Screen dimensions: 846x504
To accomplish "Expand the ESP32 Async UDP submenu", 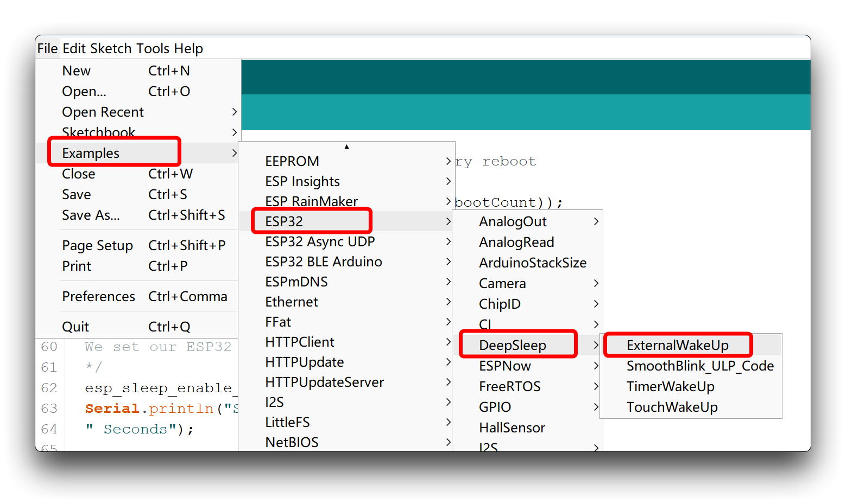I will [346, 241].
